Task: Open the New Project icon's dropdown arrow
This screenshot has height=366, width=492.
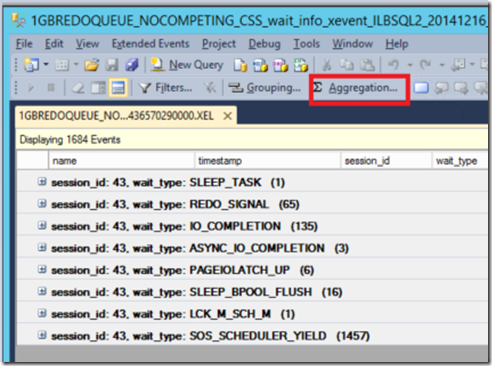Action: point(46,65)
